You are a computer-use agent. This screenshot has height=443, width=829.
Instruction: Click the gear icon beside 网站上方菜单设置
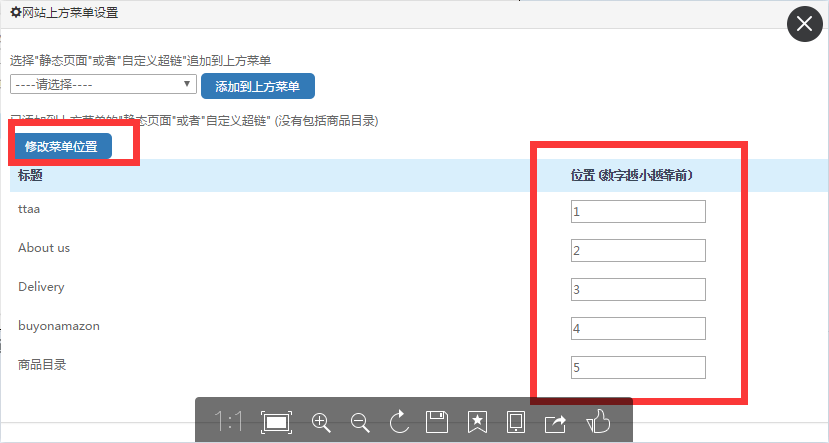[16, 12]
